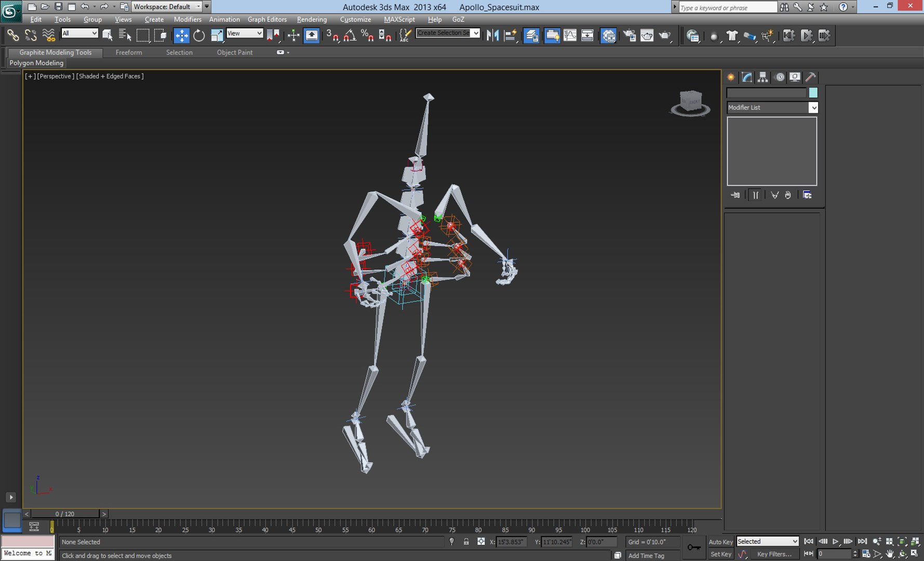Toggle the selection lock padlock
This screenshot has height=561, width=924.
click(466, 542)
